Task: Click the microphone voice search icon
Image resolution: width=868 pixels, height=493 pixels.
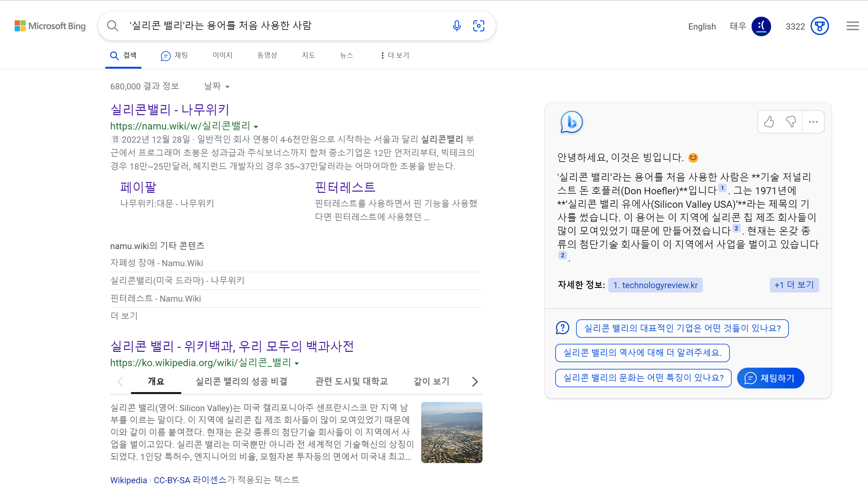Action: [x=457, y=26]
